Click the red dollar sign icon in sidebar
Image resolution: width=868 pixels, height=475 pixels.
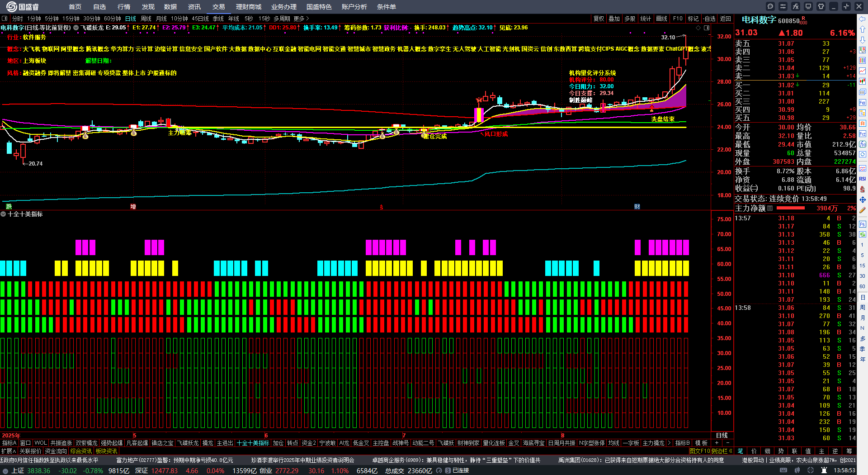coord(863,189)
